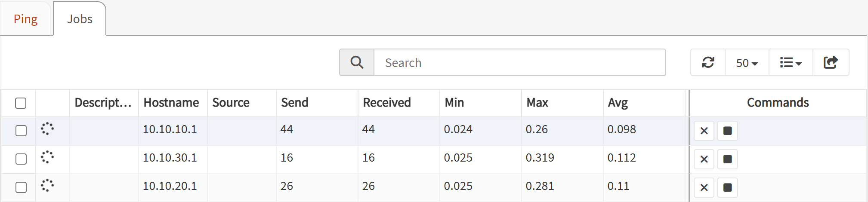
Task: Refresh the jobs table
Action: (x=708, y=63)
